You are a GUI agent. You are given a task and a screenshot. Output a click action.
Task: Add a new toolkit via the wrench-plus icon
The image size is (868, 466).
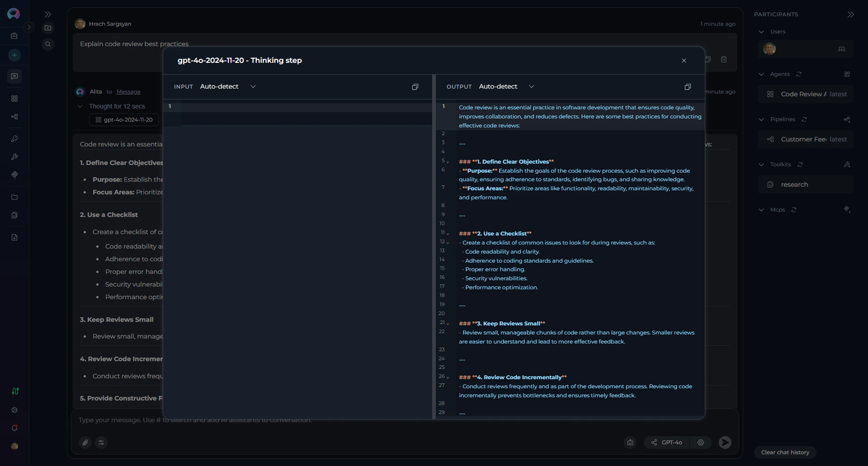(x=847, y=165)
